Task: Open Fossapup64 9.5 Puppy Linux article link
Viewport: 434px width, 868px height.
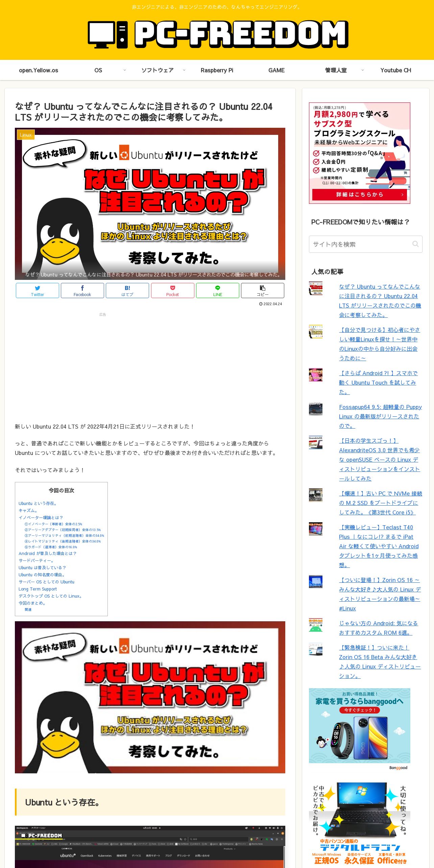Action: point(380,416)
